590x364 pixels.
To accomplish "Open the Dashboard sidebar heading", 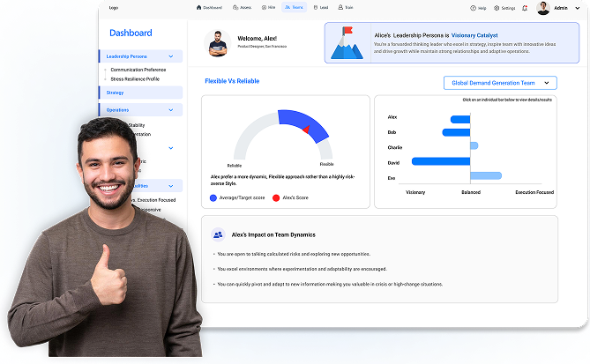I will [x=131, y=33].
